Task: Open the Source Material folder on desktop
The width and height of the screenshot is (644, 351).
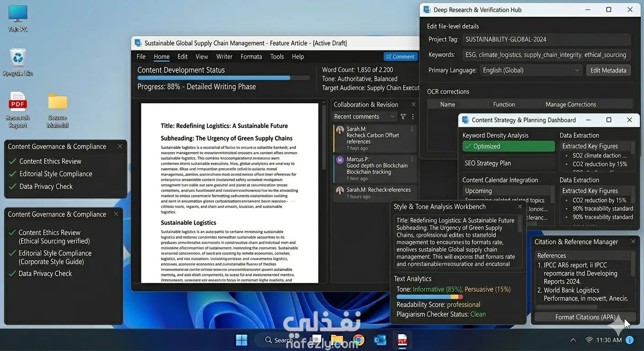Action: point(58,110)
